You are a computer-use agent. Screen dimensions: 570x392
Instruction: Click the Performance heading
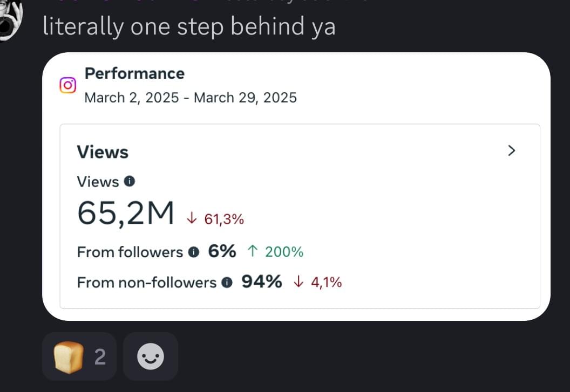coord(134,73)
